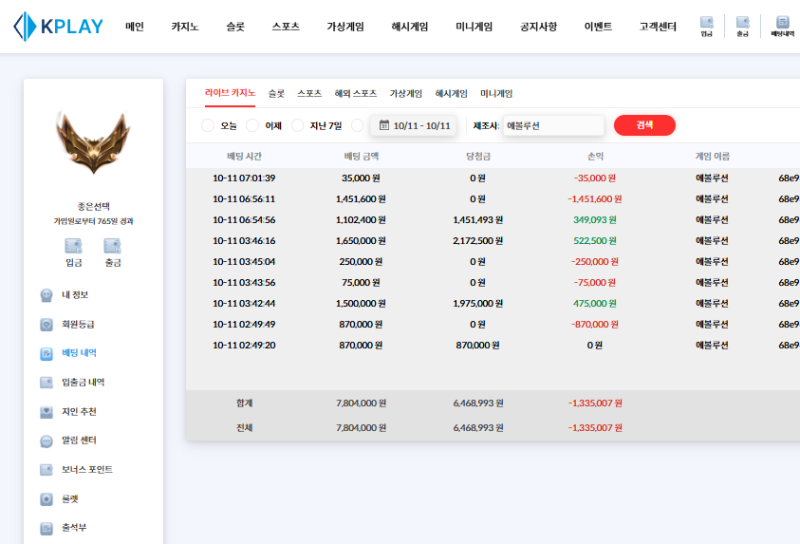Click the KPLAY logo
The image size is (800, 544).
pyautogui.click(x=58, y=26)
